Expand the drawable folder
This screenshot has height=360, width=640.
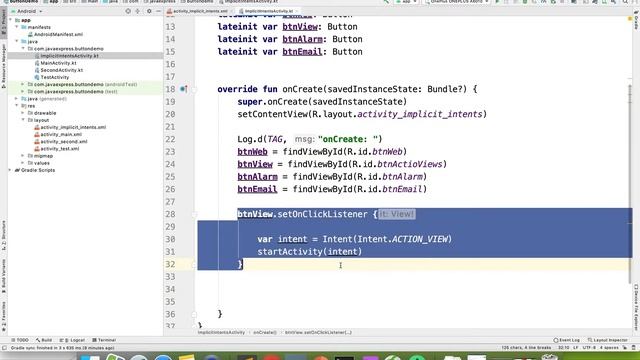coord(23,113)
